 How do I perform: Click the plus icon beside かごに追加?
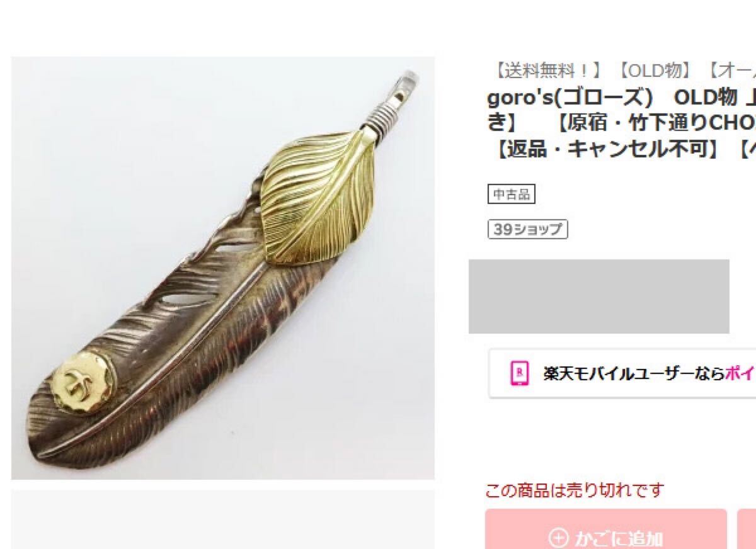tap(558, 538)
